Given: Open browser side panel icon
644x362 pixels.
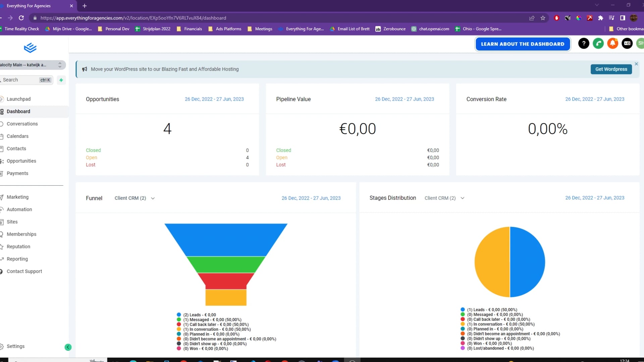Looking at the screenshot, I should 623,18.
